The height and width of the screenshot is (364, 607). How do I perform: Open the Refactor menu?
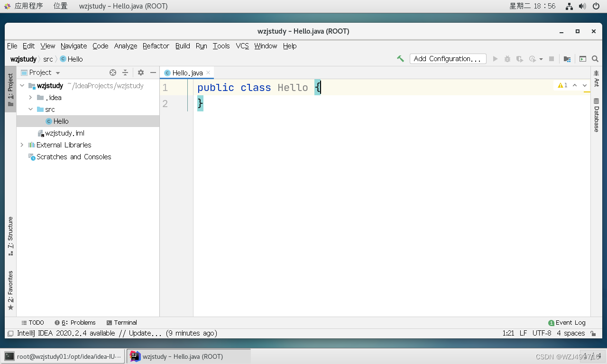(156, 46)
